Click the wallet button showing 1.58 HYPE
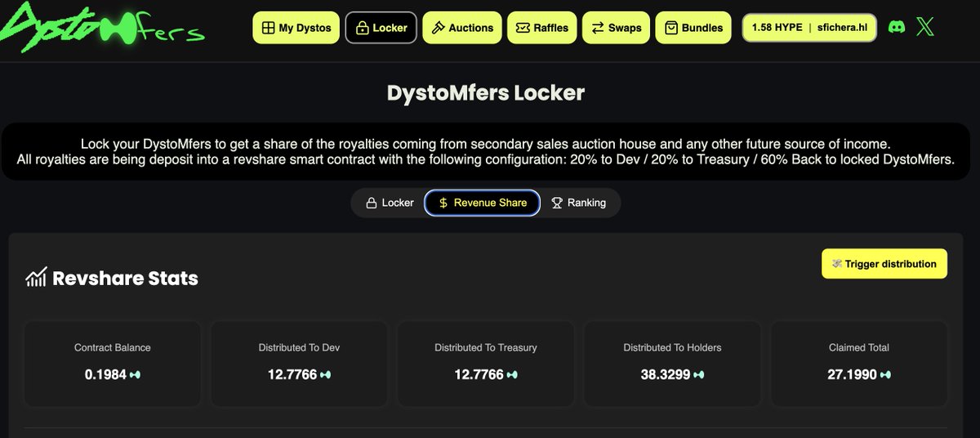The width and height of the screenshot is (980, 438). (x=809, y=27)
